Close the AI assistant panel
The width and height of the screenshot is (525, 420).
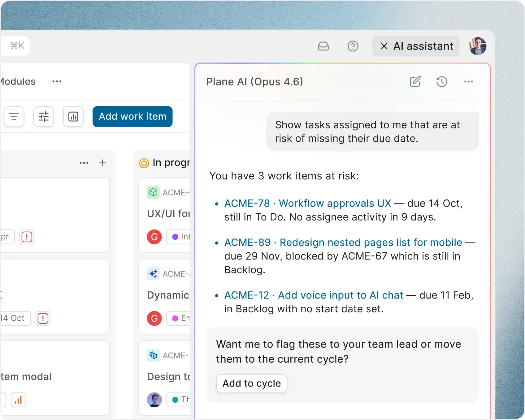click(384, 46)
